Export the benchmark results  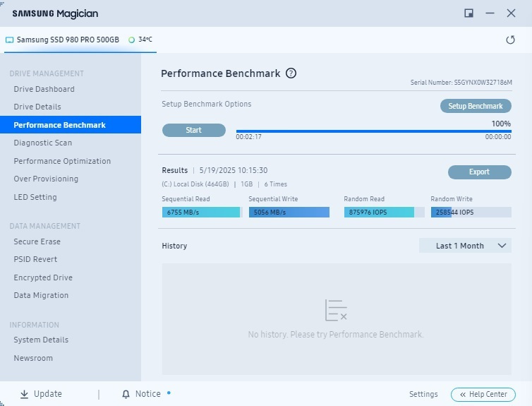pyautogui.click(x=479, y=172)
